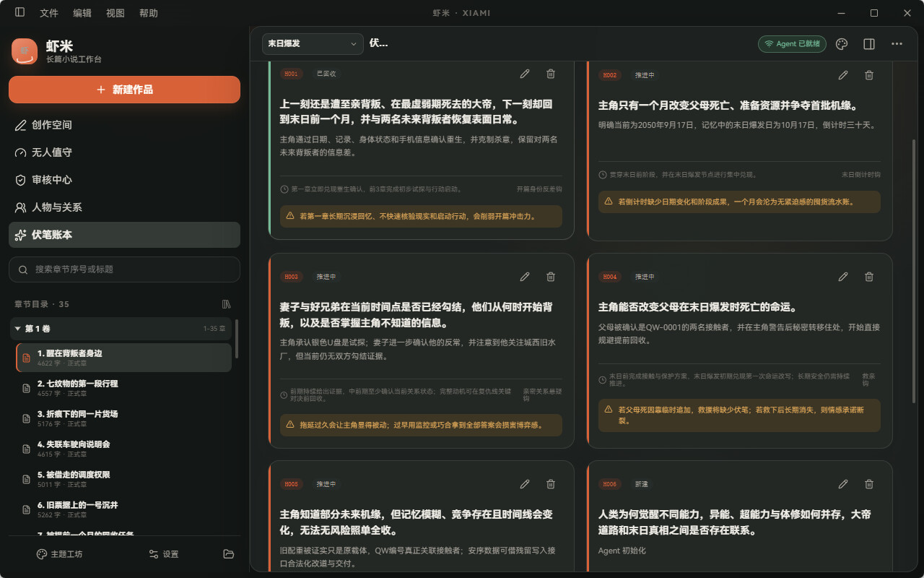Click the 开篇身份反差钩 label
This screenshot has width=924, height=578.
[539, 189]
